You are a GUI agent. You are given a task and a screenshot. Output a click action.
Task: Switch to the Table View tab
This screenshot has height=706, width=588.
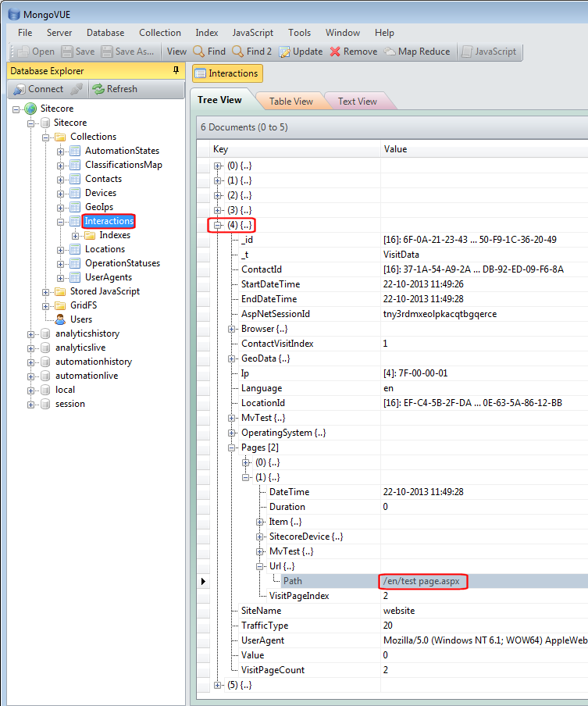[290, 102]
